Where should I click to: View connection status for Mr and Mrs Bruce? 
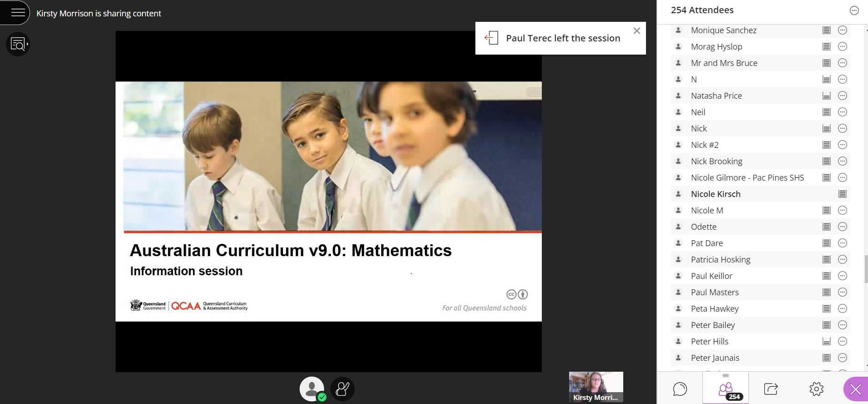click(827, 63)
